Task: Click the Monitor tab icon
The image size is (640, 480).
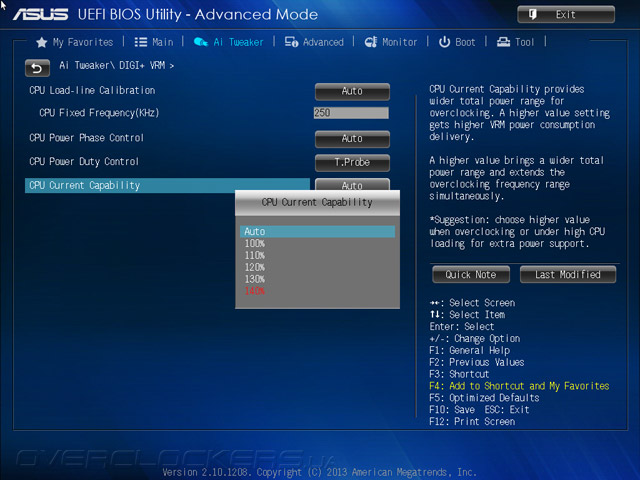Action: click(371, 42)
